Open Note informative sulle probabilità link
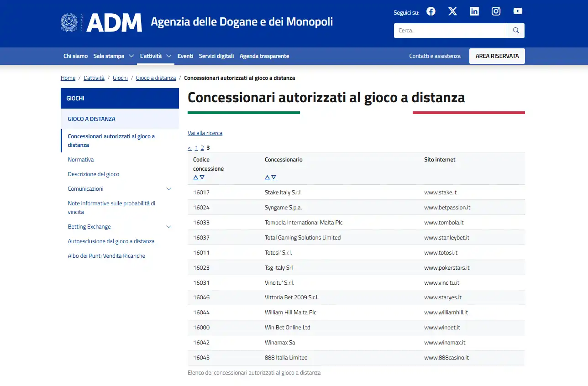The width and height of the screenshot is (588, 386). tap(111, 208)
